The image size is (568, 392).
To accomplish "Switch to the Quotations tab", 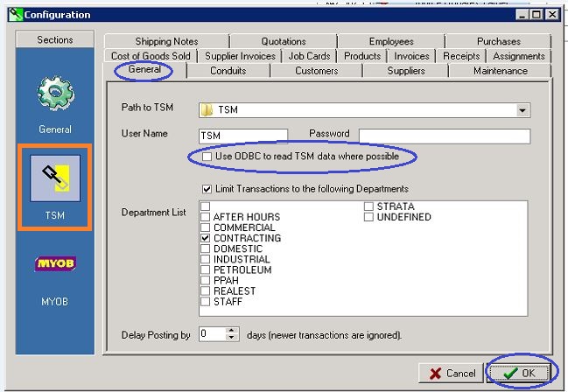I will point(284,42).
